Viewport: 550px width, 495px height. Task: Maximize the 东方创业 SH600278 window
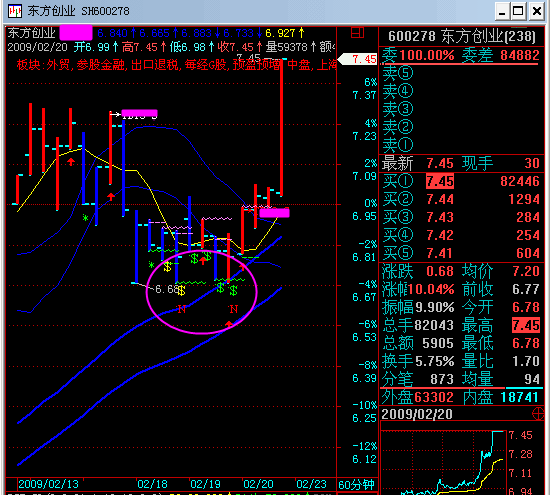click(518, 11)
